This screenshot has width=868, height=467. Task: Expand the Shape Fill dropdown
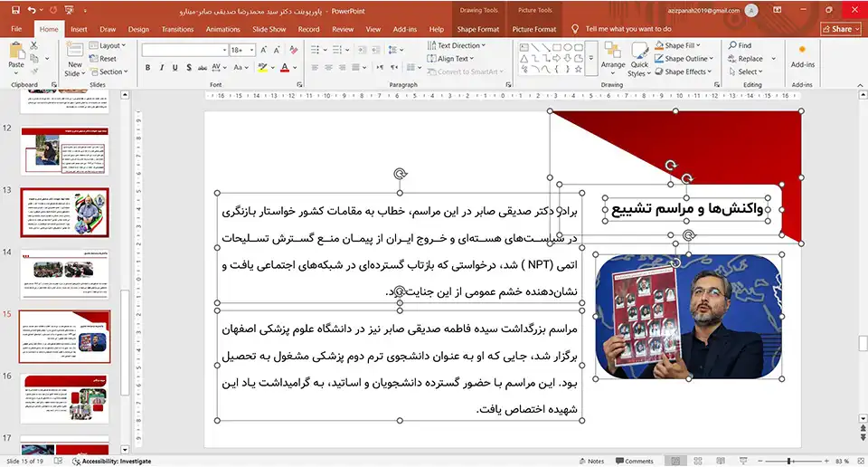[x=677, y=45]
